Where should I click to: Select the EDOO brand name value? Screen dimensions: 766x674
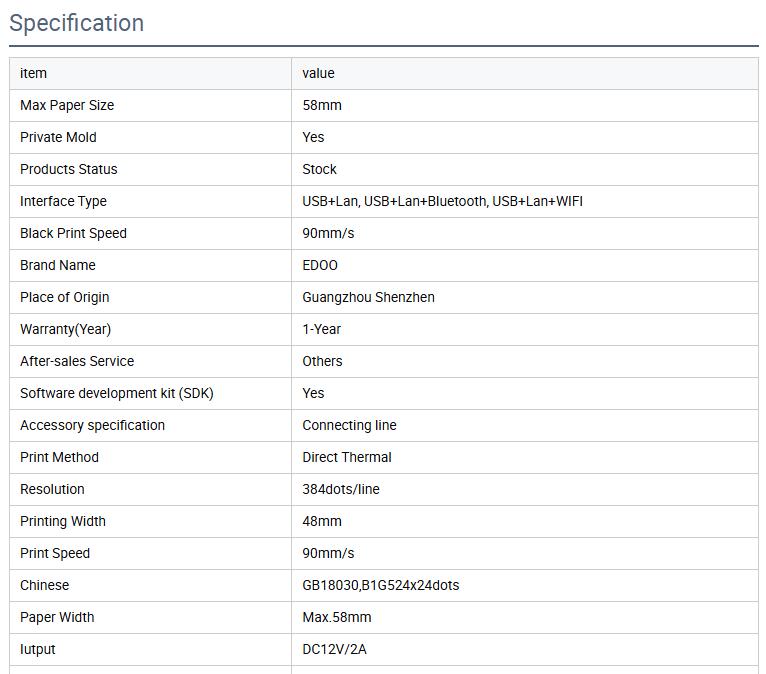(x=320, y=265)
